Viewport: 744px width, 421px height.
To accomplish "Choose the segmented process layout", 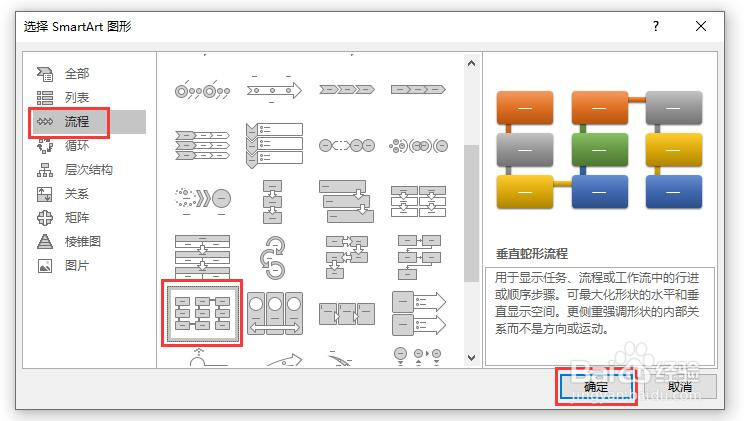I will pos(203,257).
